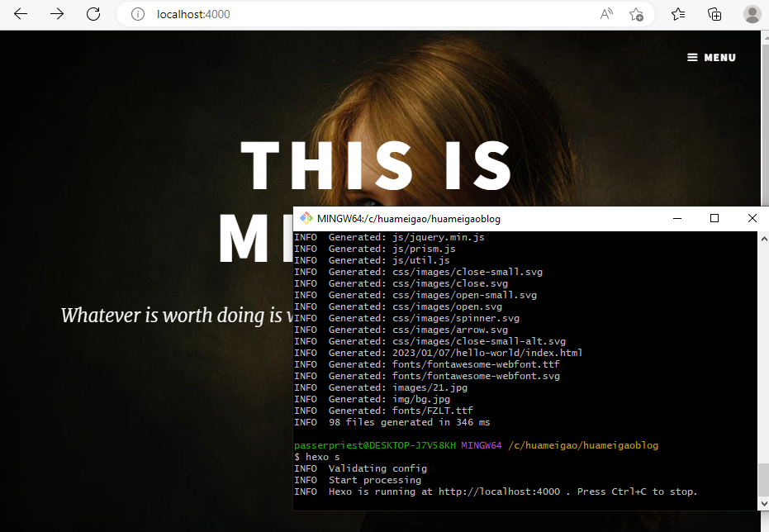Focus the localhost:4000 address bar
This screenshot has width=769, height=532.
(372, 14)
